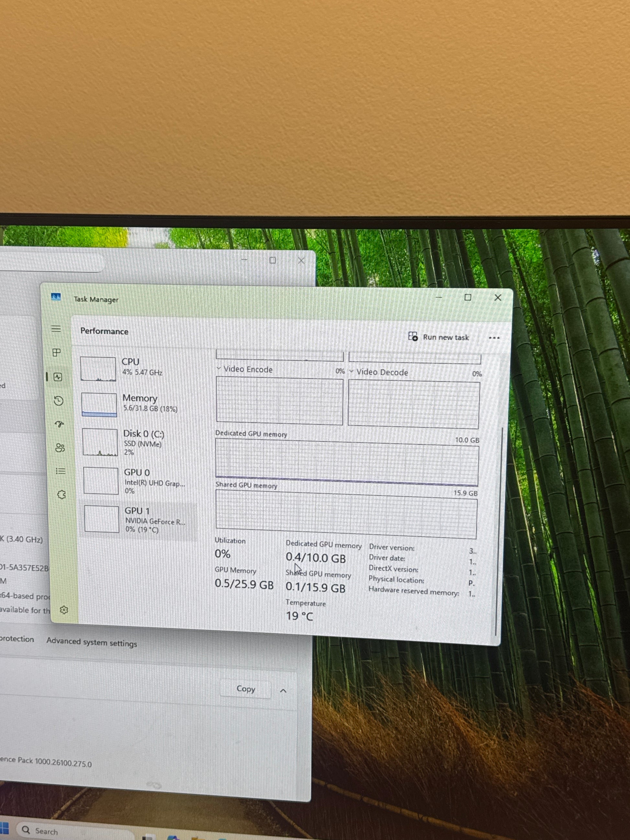
Task: Open Task Manager settings gear
Action: 64,610
